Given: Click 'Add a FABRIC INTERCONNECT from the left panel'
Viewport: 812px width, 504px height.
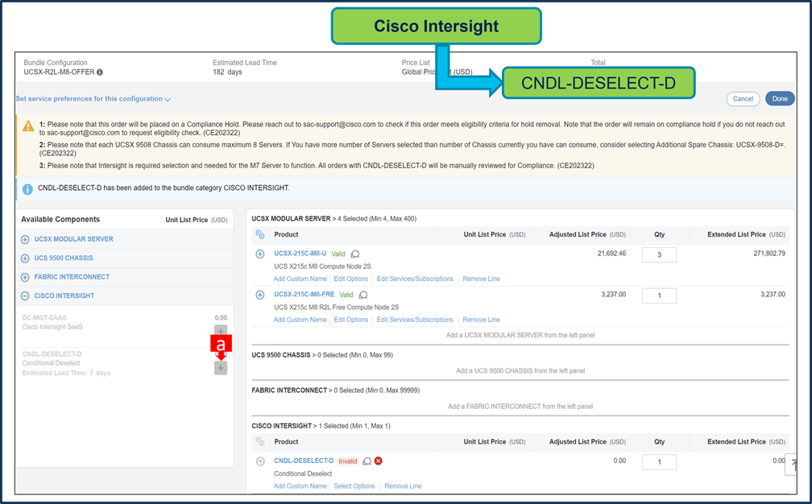Looking at the screenshot, I should [520, 407].
